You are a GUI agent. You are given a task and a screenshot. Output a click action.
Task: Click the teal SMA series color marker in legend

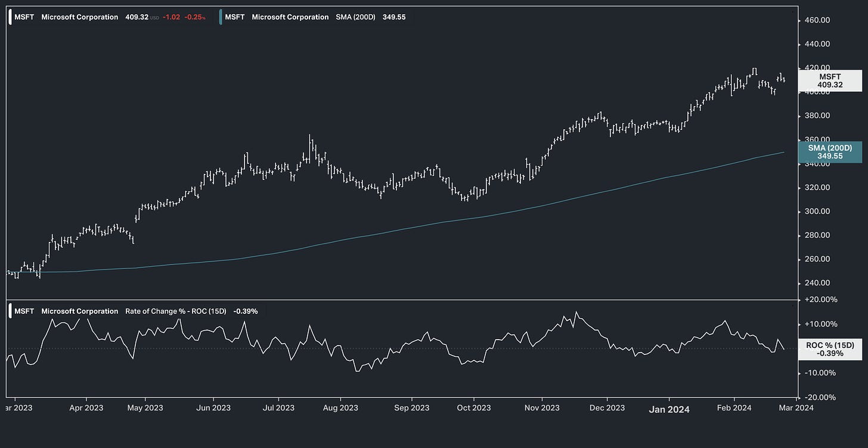click(x=221, y=17)
